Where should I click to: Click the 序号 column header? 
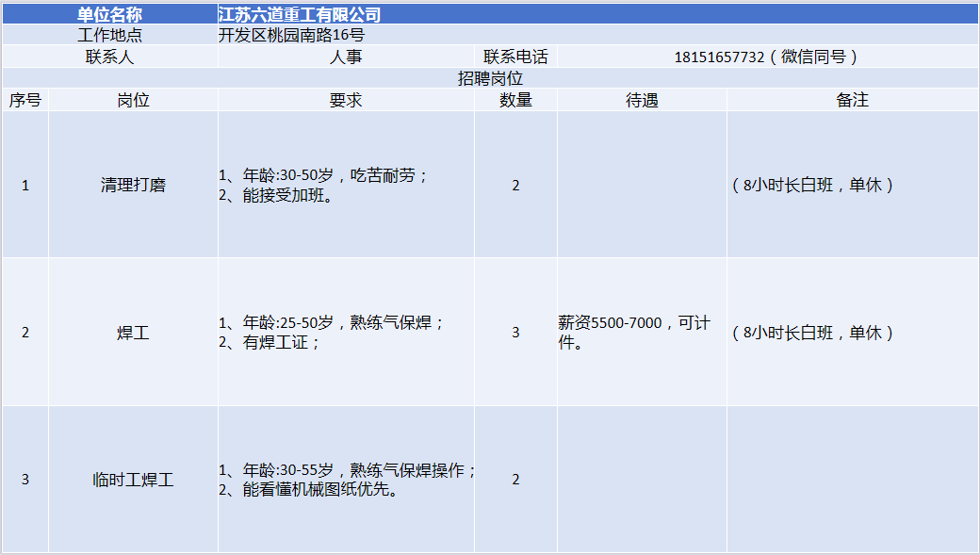coord(25,100)
